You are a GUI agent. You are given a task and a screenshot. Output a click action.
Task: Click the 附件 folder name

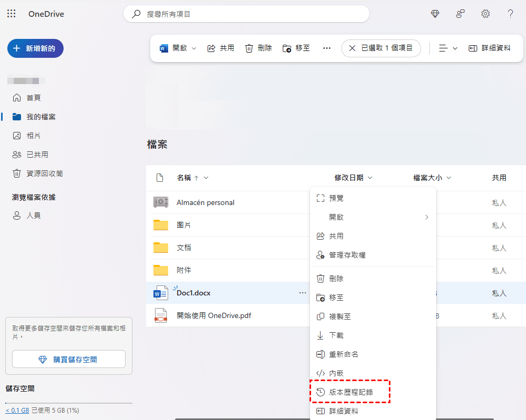183,270
